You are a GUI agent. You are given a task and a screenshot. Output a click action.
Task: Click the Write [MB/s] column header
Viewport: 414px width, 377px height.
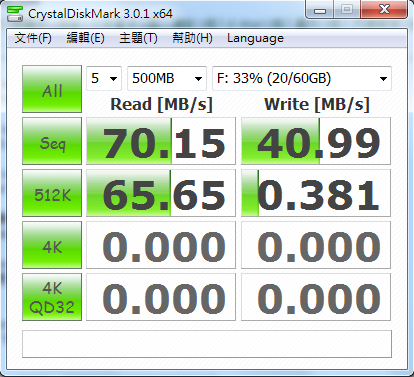317,104
